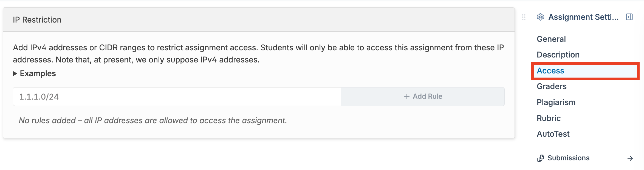
Task: Click the right arrow next to Submissions
Action: coord(630,158)
